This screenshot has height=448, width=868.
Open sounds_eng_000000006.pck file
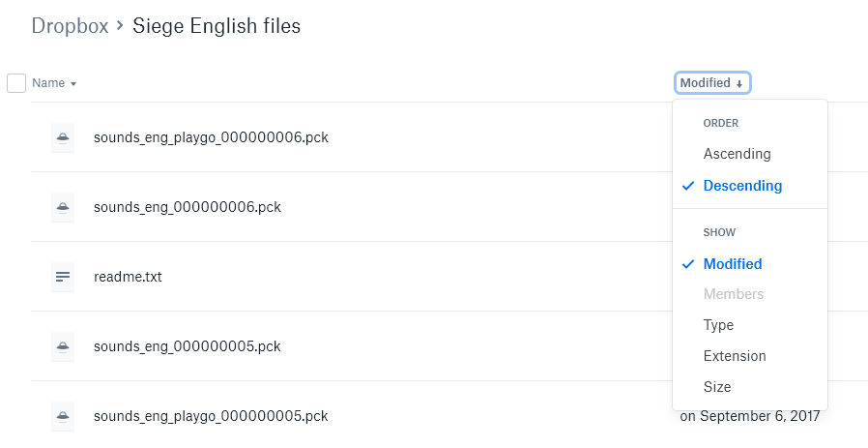click(188, 207)
